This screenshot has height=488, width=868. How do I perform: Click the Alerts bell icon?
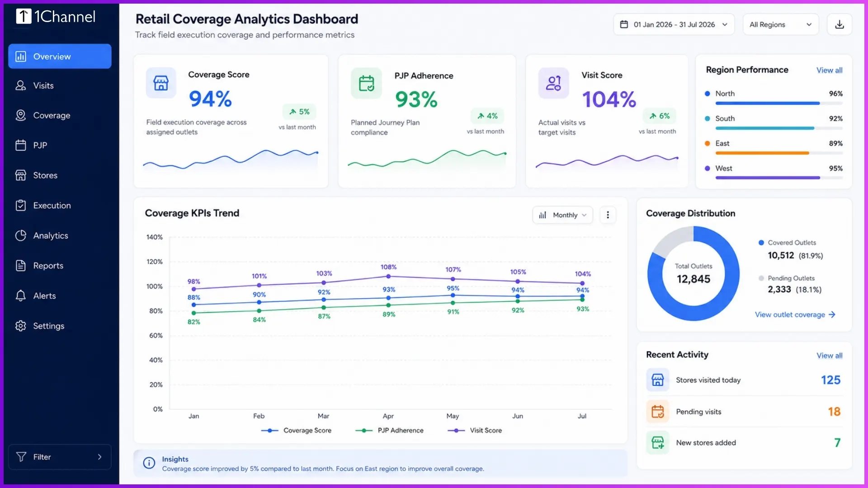pos(21,296)
